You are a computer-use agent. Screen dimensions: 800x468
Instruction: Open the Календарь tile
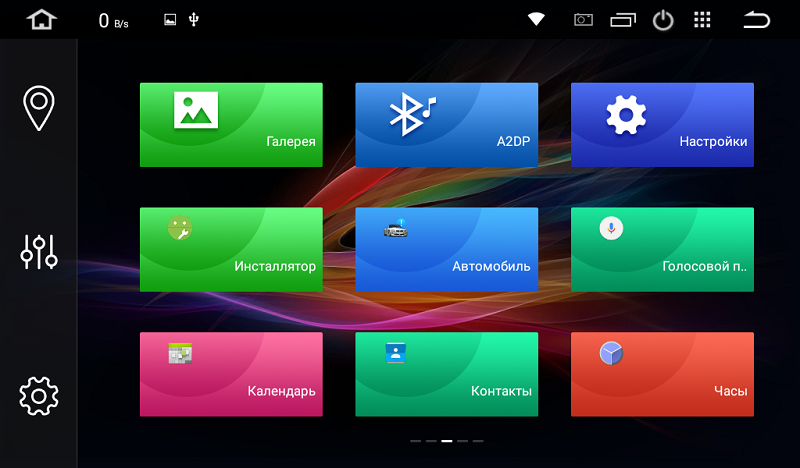click(x=231, y=374)
